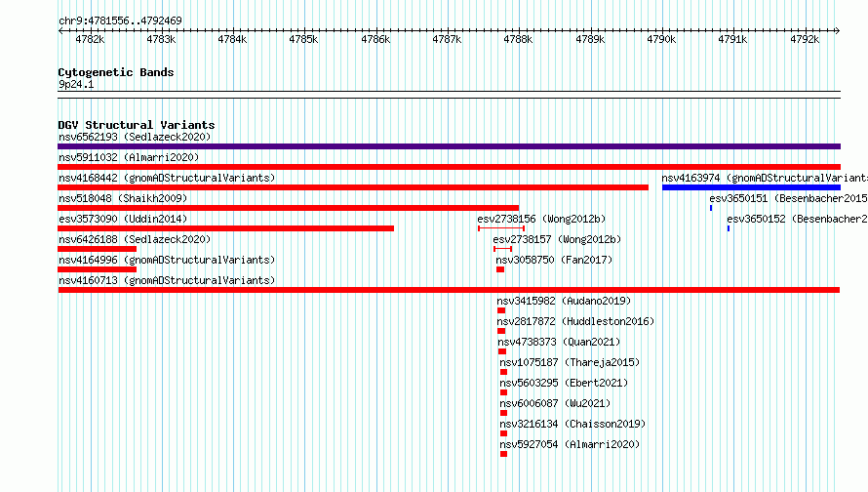Open the nsv4163974 gnomAD variant label
Viewport: 868px width, 492px height.
(x=765, y=178)
